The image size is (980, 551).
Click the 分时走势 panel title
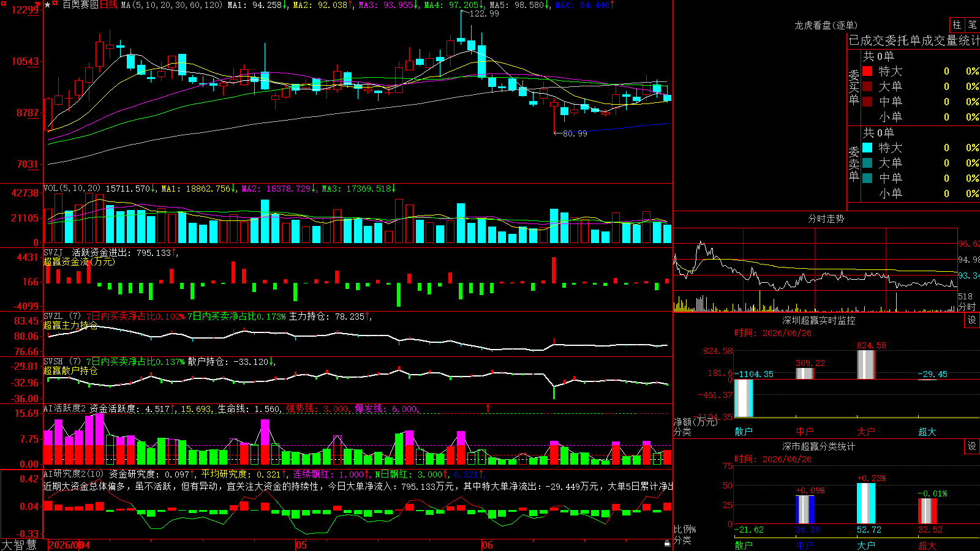tap(826, 219)
